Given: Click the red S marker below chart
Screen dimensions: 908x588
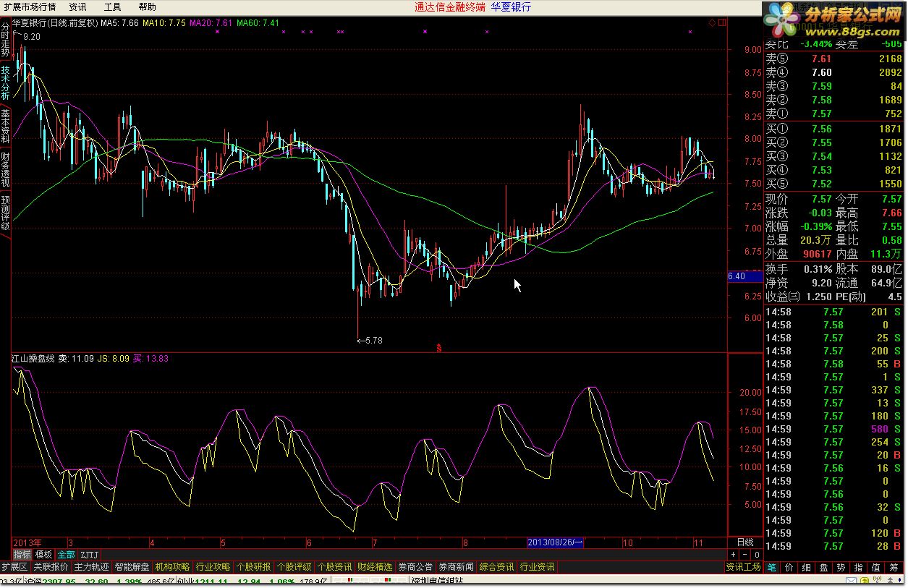Looking at the screenshot, I should 438,348.
